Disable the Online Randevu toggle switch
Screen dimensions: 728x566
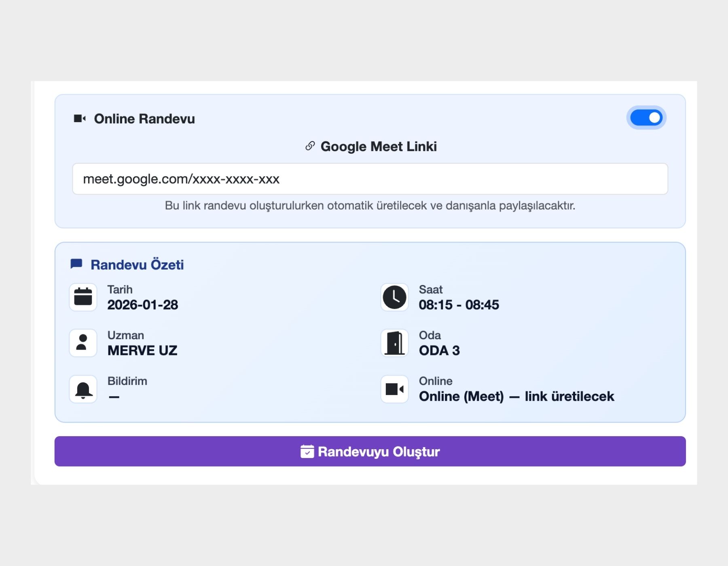pyautogui.click(x=645, y=117)
